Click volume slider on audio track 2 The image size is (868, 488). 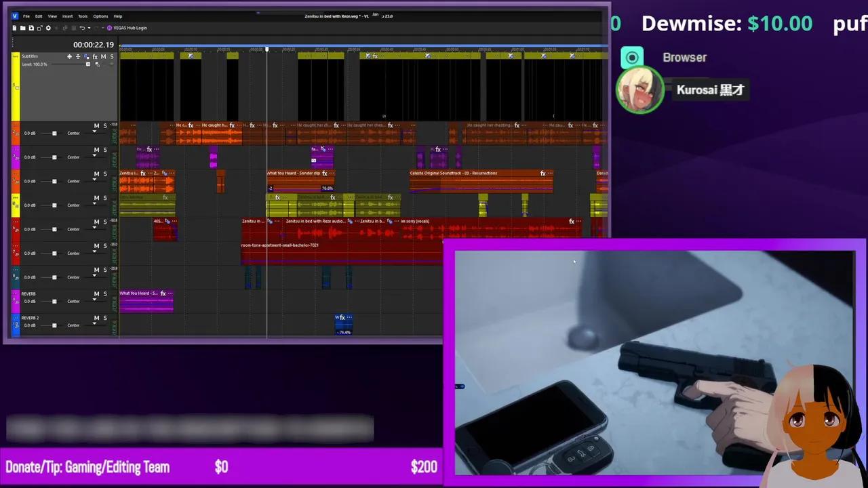pos(54,133)
